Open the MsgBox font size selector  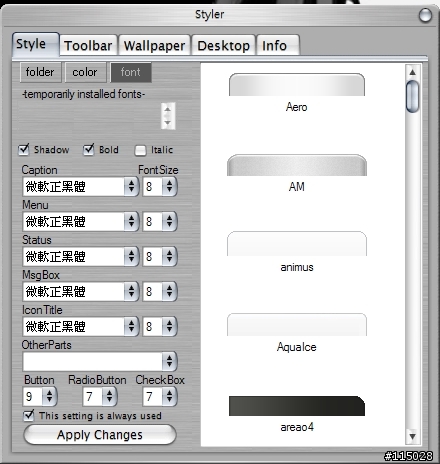pos(169,291)
